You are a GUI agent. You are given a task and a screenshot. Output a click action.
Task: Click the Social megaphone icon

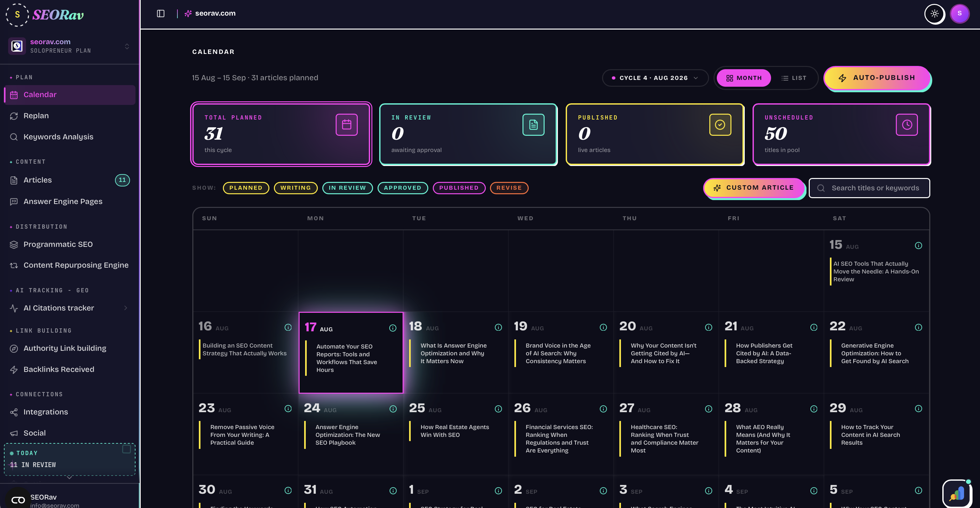[x=14, y=433]
